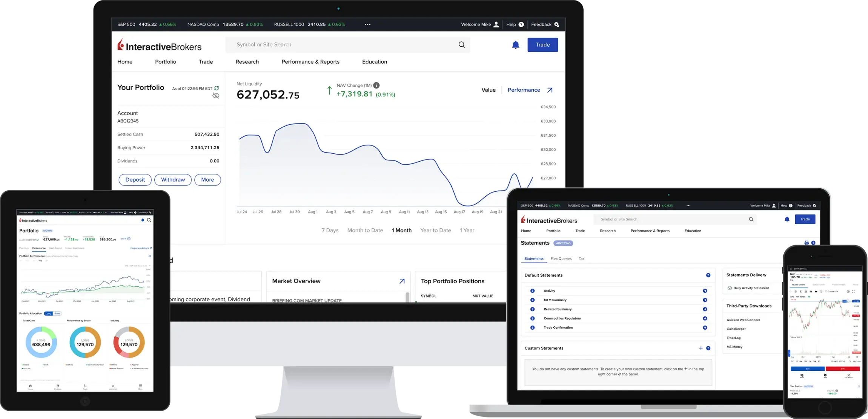868x419 pixels.
Task: Click the Market Overview expand icon
Action: coord(403,281)
